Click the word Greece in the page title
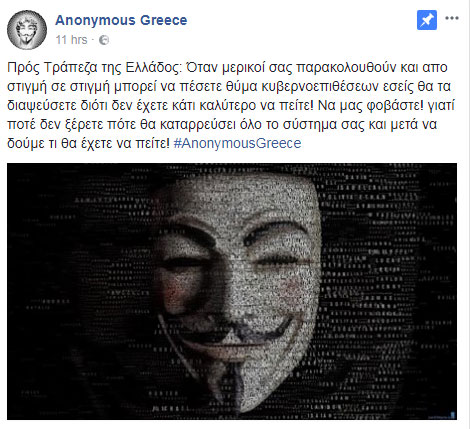 pyautogui.click(x=164, y=20)
